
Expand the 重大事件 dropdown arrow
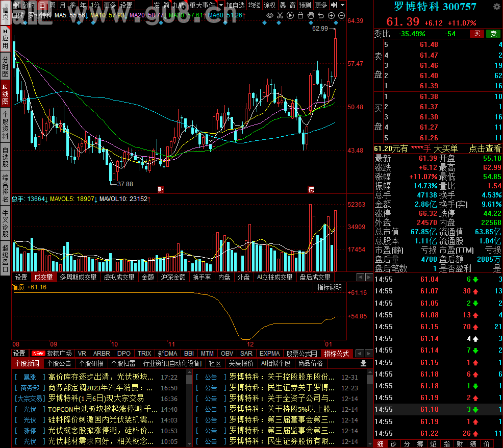pyautogui.click(x=221, y=5)
